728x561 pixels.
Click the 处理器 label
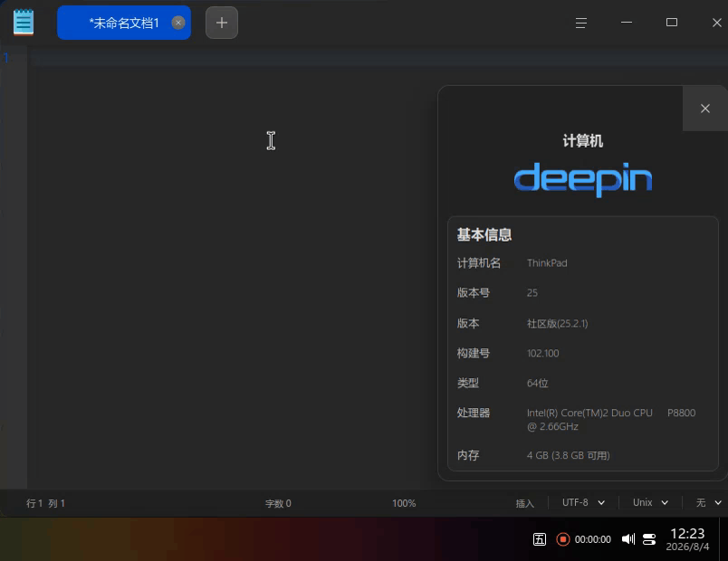pyautogui.click(x=473, y=413)
